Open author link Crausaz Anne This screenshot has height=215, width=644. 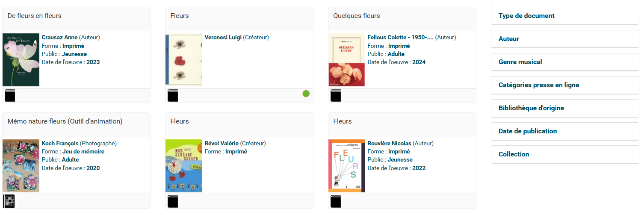click(x=59, y=38)
